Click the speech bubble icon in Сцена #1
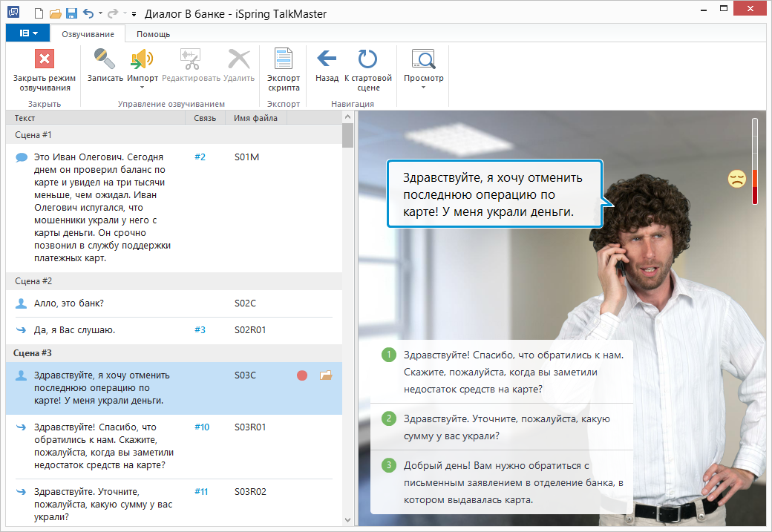 (22, 157)
